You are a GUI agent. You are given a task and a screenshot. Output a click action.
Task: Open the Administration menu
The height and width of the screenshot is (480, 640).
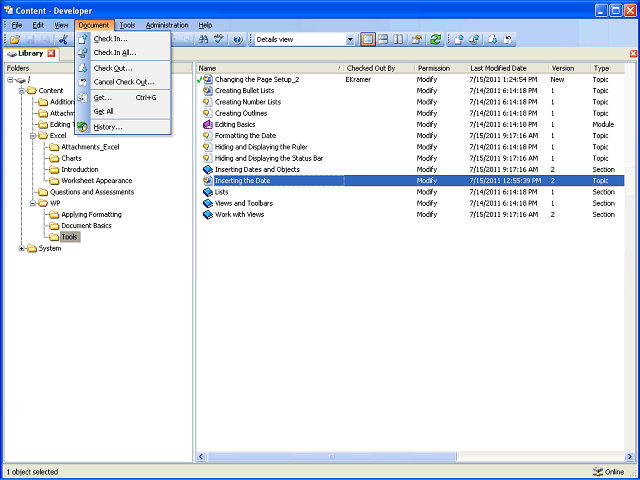tap(167, 25)
